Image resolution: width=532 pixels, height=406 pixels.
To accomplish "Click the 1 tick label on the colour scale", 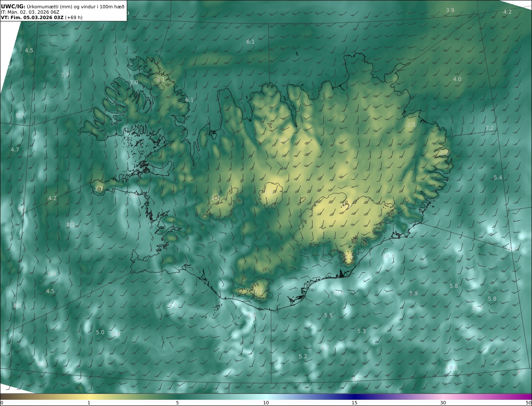I will [x=89, y=403].
